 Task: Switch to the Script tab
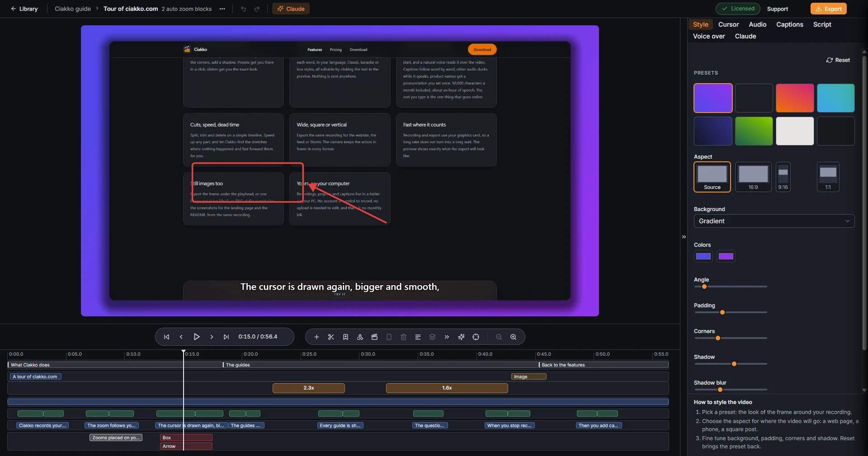[822, 24]
